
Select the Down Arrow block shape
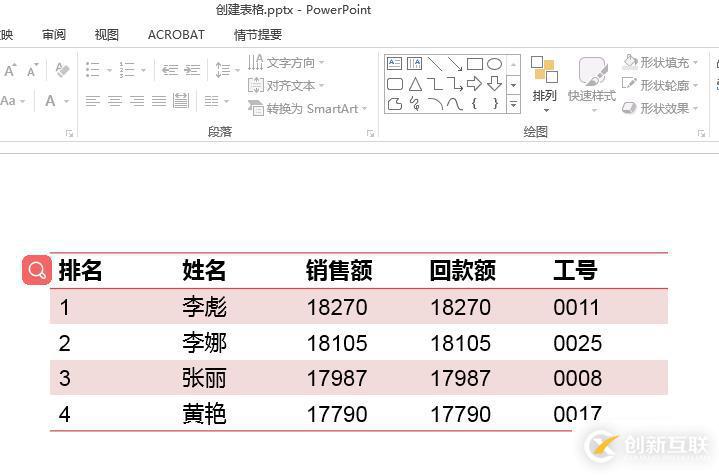coord(494,84)
